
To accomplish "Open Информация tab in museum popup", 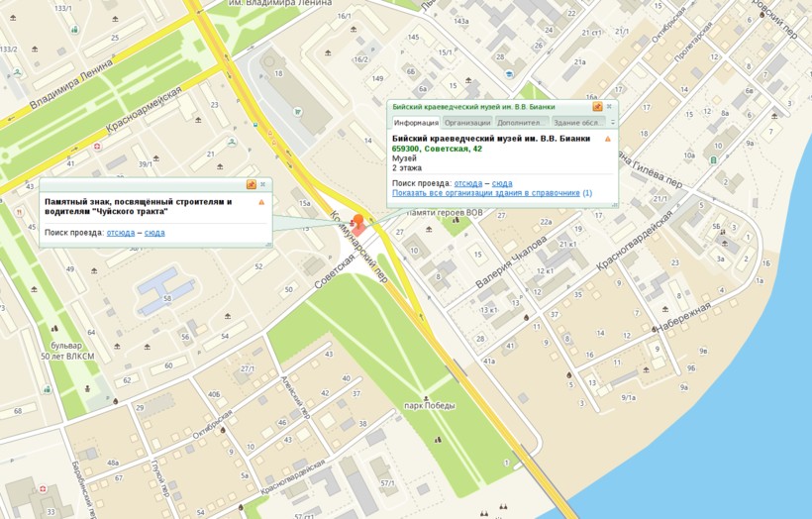I will pyautogui.click(x=416, y=123).
